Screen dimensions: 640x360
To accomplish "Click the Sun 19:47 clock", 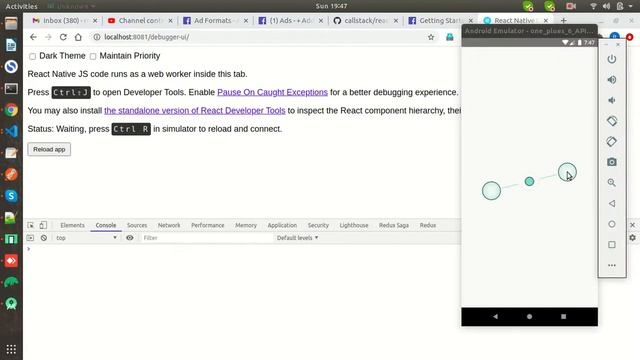I will [x=331, y=6].
